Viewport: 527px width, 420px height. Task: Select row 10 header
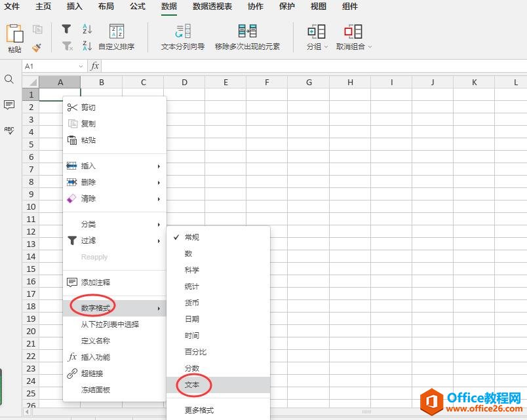(31, 207)
